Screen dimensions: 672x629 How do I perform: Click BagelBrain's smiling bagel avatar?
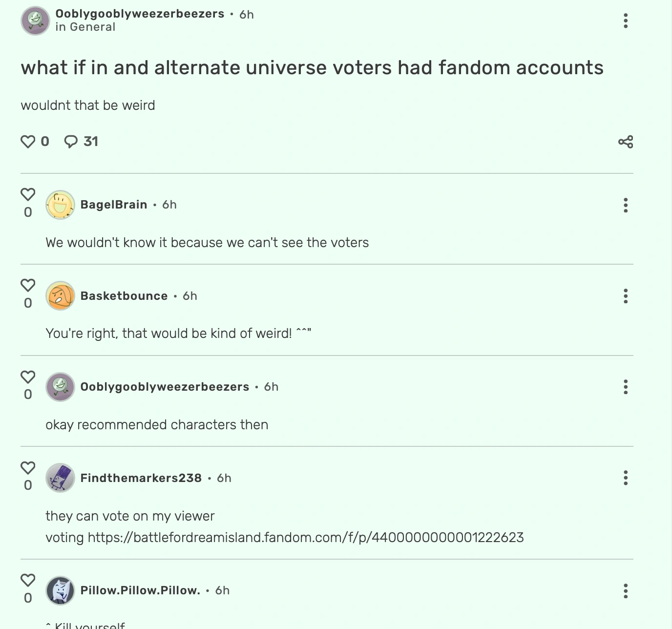(x=60, y=205)
